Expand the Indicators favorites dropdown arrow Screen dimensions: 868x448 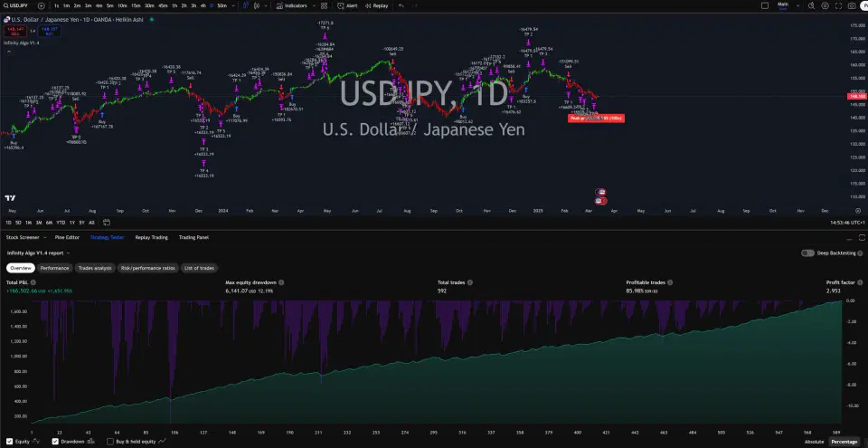click(315, 5)
